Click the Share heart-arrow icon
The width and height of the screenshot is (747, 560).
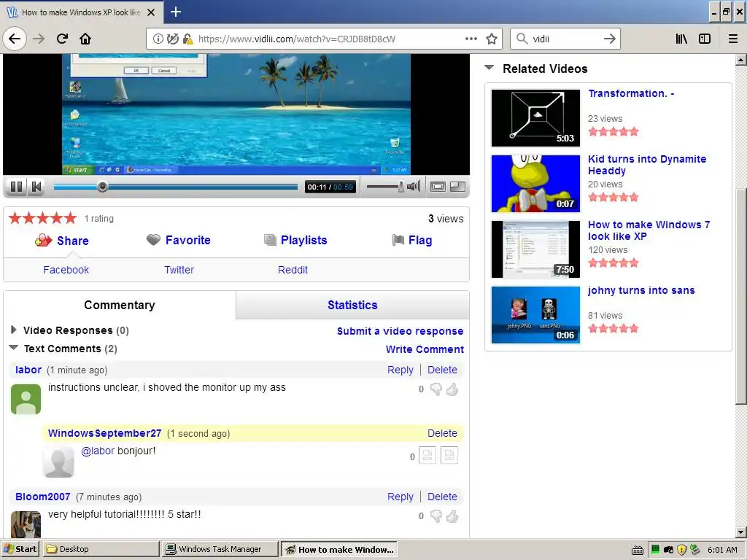tap(43, 240)
